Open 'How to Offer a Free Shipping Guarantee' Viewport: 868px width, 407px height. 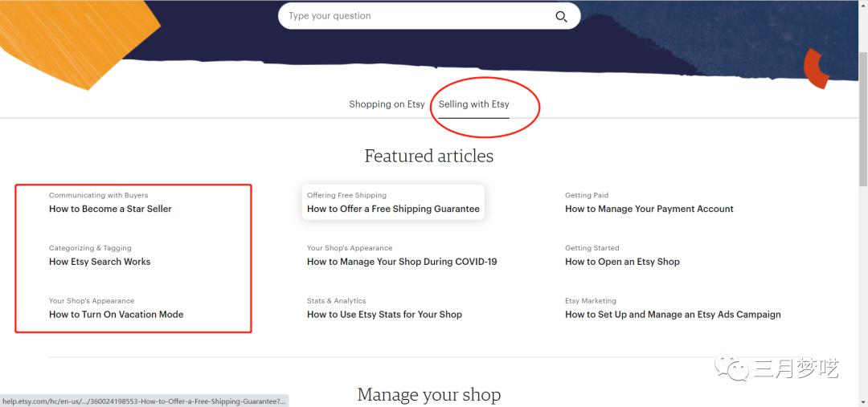coord(393,209)
